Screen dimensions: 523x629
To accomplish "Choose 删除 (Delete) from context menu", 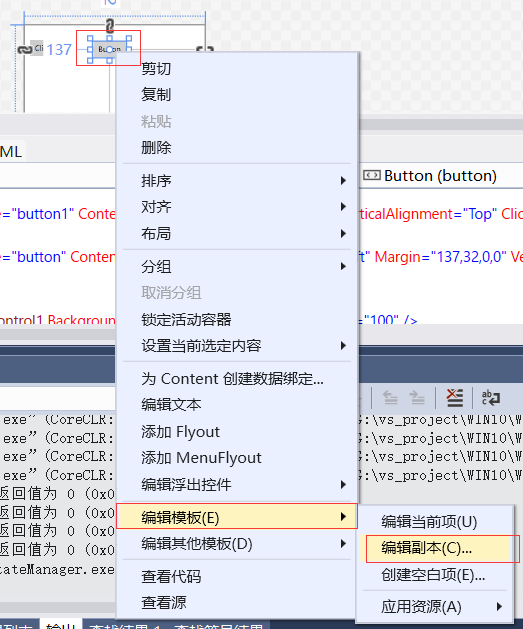I will pyautogui.click(x=237, y=148).
